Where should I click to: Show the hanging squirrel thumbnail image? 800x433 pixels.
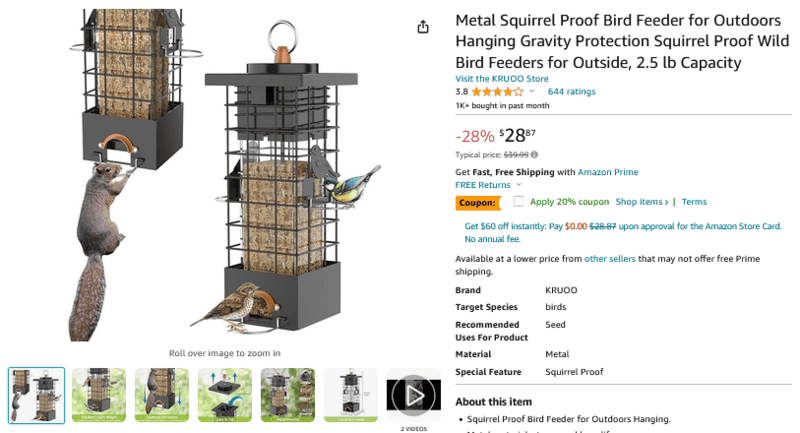tap(161, 395)
